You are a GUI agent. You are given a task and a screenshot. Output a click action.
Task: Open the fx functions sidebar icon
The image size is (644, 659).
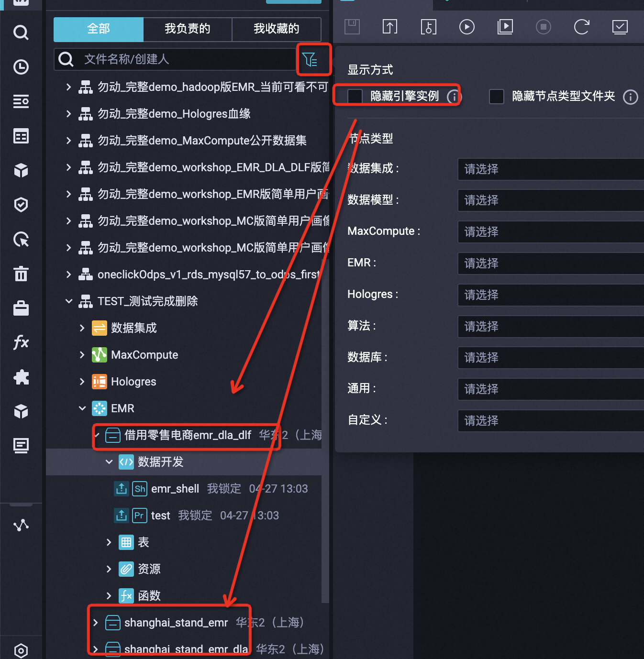[21, 342]
